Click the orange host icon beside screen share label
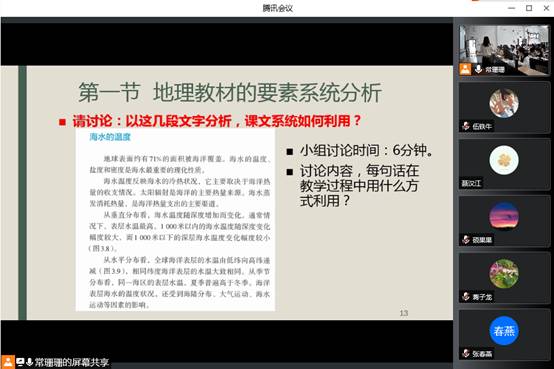The height and width of the screenshot is (369, 554). pos(7,362)
